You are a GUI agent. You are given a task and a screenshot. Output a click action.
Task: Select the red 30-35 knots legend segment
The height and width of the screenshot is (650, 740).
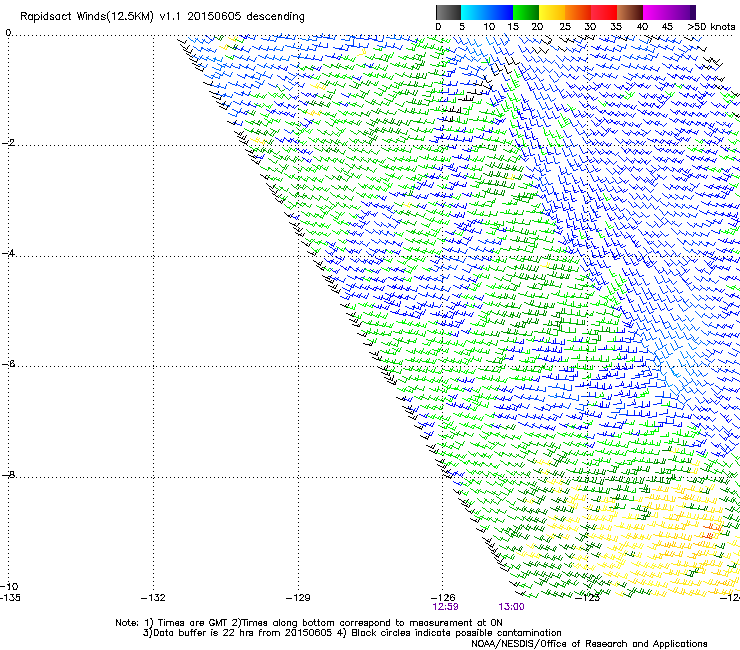(604, 12)
